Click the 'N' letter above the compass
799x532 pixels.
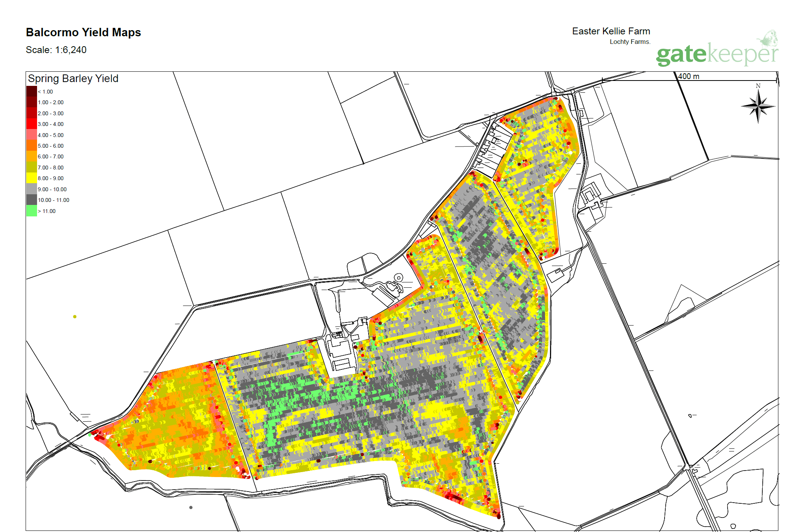(758, 86)
